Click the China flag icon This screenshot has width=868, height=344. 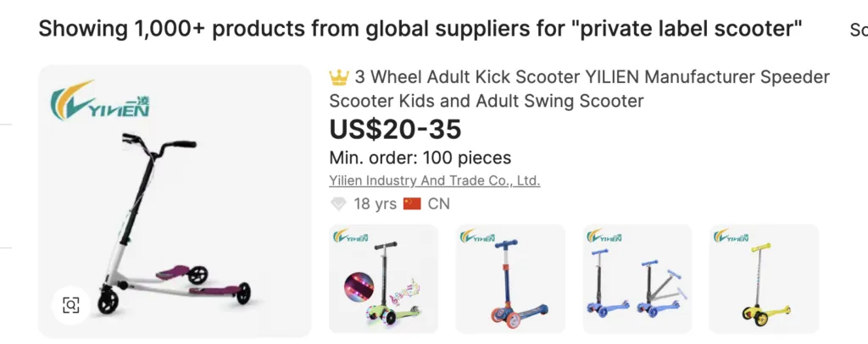click(x=412, y=204)
